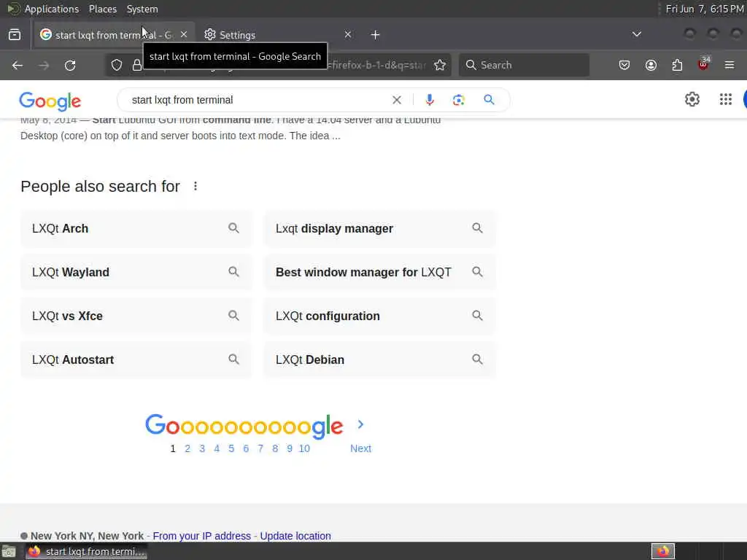Close the Settings tab
The height and width of the screenshot is (560, 747).
[x=348, y=35]
